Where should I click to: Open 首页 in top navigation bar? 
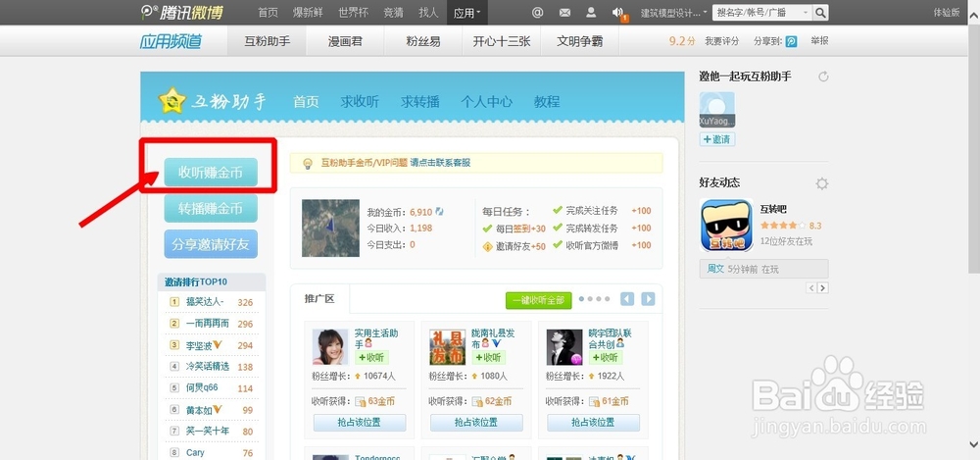(268, 13)
